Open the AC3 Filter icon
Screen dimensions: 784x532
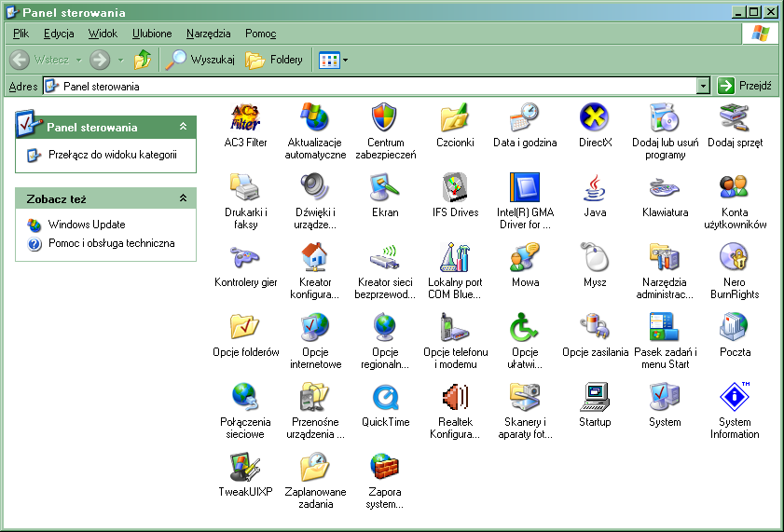coord(245,119)
